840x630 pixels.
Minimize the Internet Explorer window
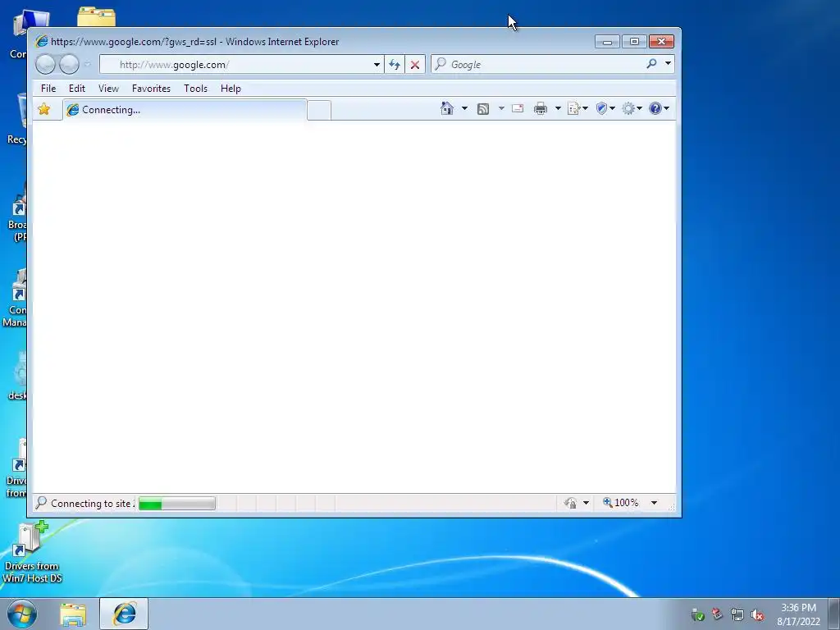[x=608, y=42]
